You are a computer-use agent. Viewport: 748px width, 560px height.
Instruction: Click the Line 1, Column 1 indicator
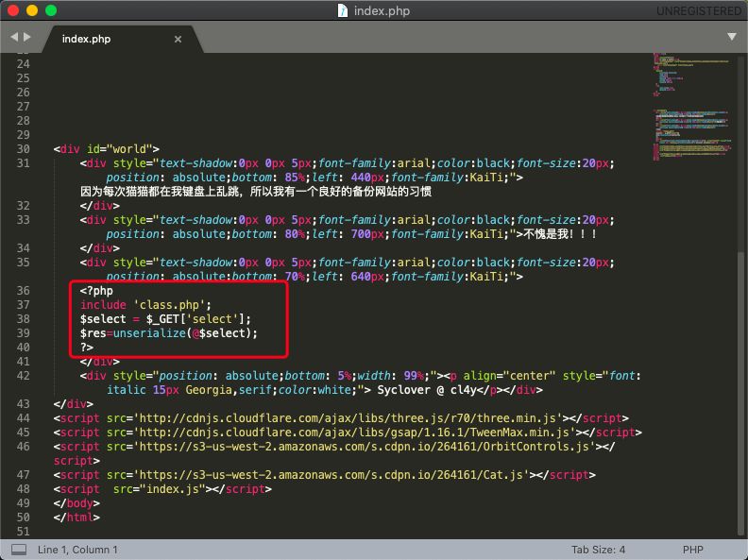pos(77,550)
